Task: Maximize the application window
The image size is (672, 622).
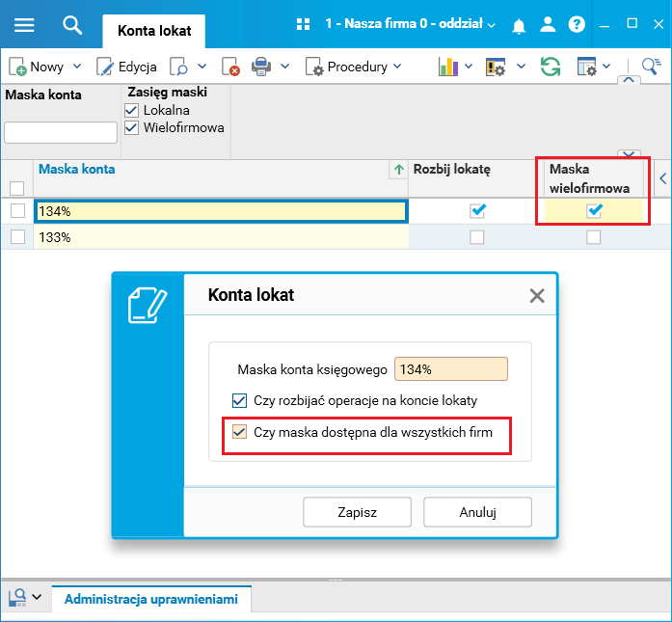Action: point(632,23)
